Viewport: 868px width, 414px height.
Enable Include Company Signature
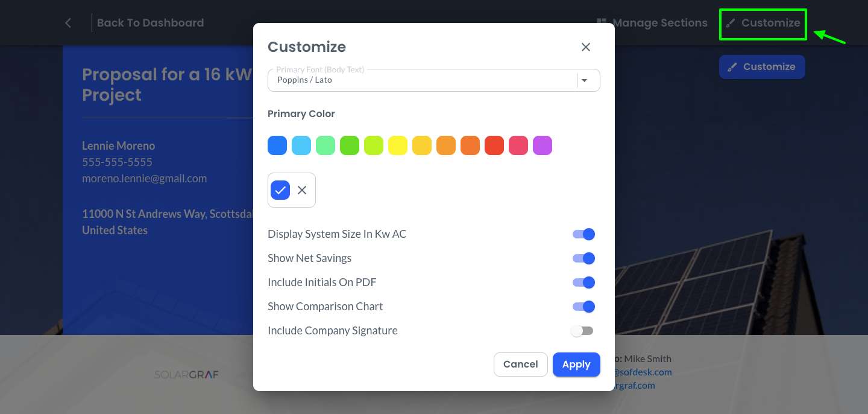coord(583,330)
